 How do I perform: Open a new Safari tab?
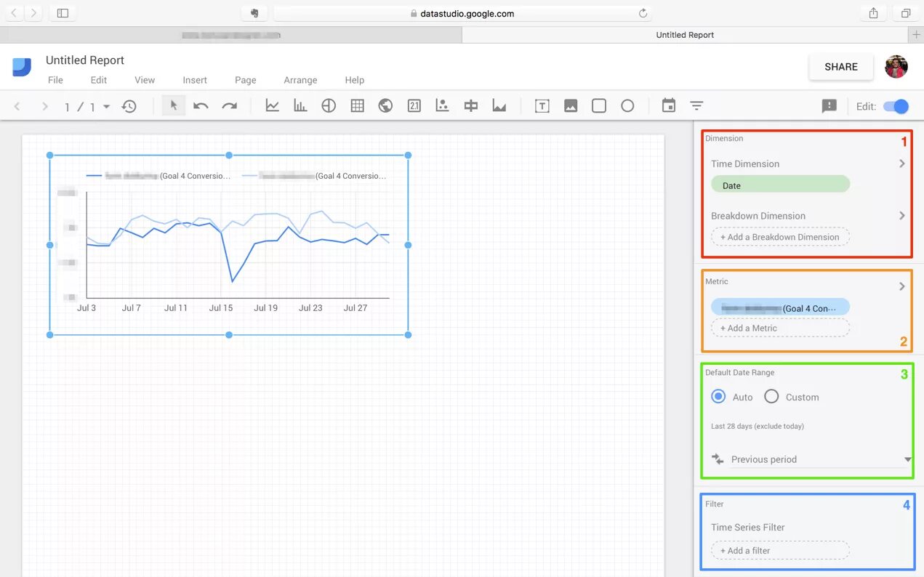[916, 35]
